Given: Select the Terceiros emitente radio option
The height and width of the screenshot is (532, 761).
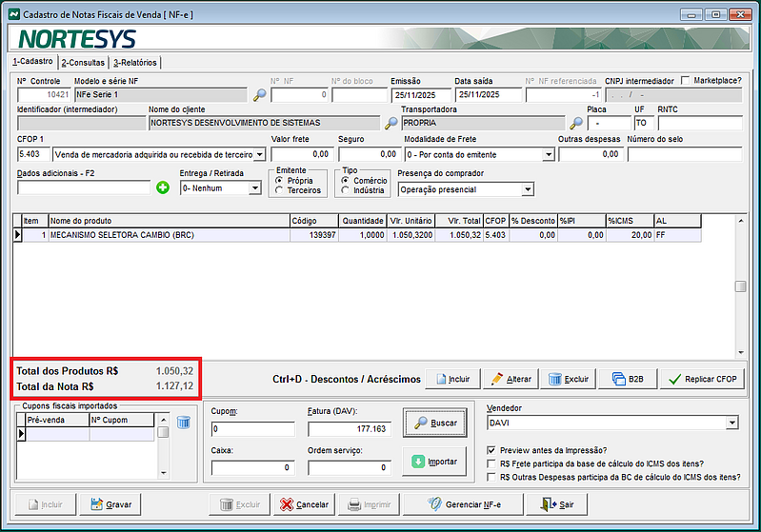Looking at the screenshot, I should coord(278,190).
